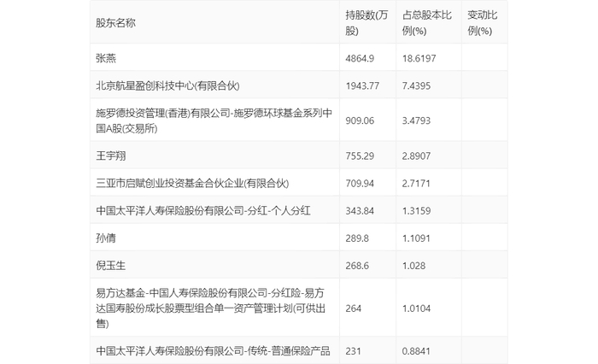Select the value 268.6
The width and height of the screenshot is (598, 364).
point(357,266)
